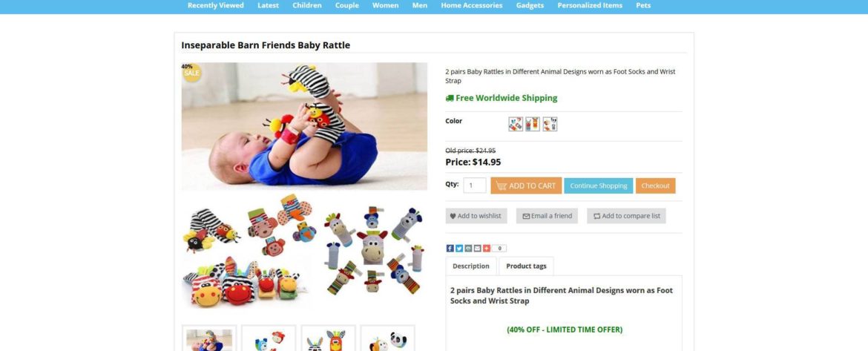868x351 pixels.
Task: Click Email a friend button
Action: [547, 216]
